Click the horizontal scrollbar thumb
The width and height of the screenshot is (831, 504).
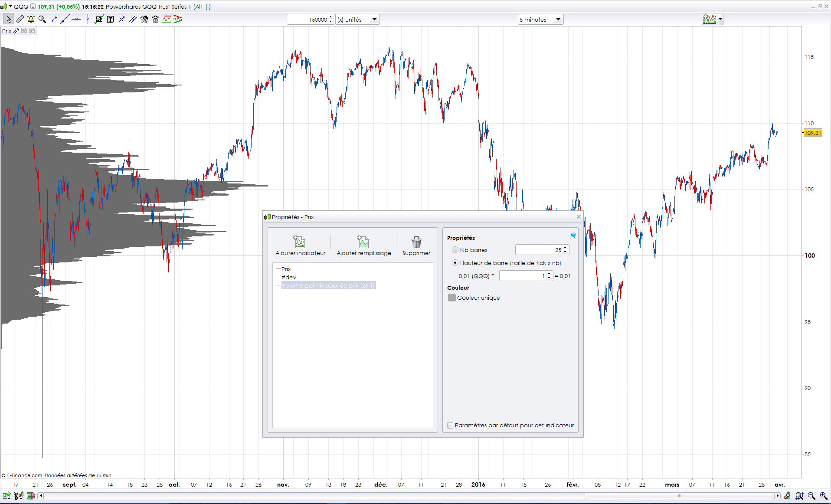pos(679,495)
